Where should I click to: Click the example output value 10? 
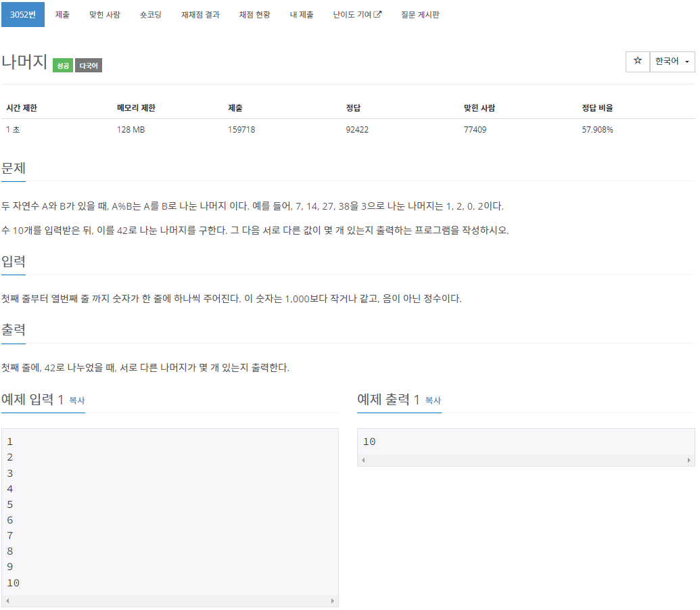369,442
